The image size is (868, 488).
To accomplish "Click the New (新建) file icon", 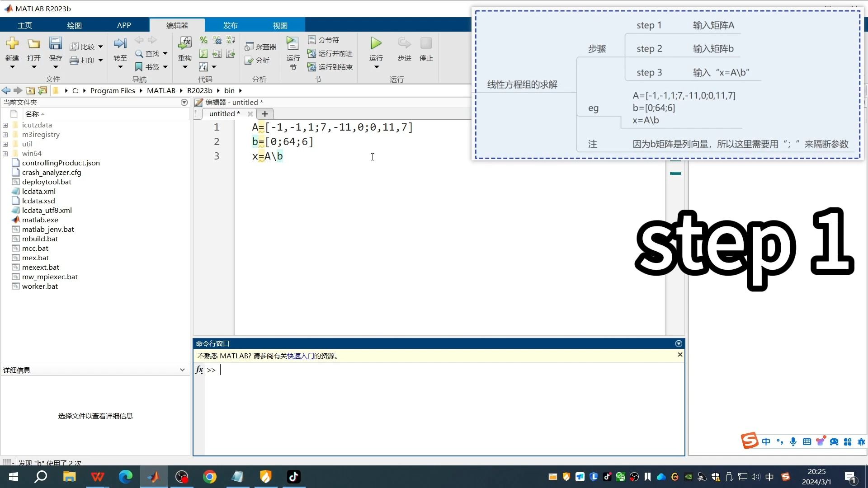I will click(x=12, y=43).
